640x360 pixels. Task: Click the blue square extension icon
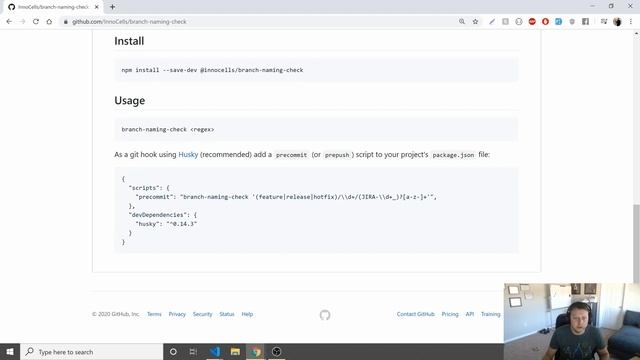pos(558,22)
